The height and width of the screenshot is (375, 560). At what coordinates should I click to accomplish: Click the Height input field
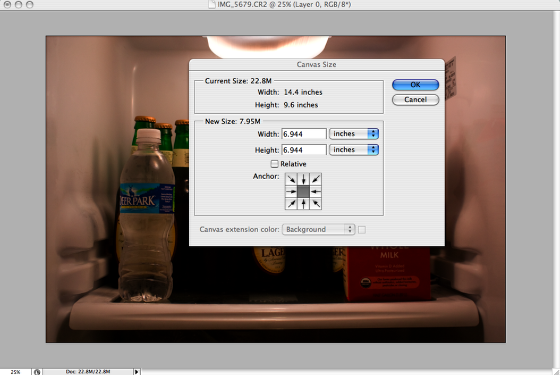[304, 150]
